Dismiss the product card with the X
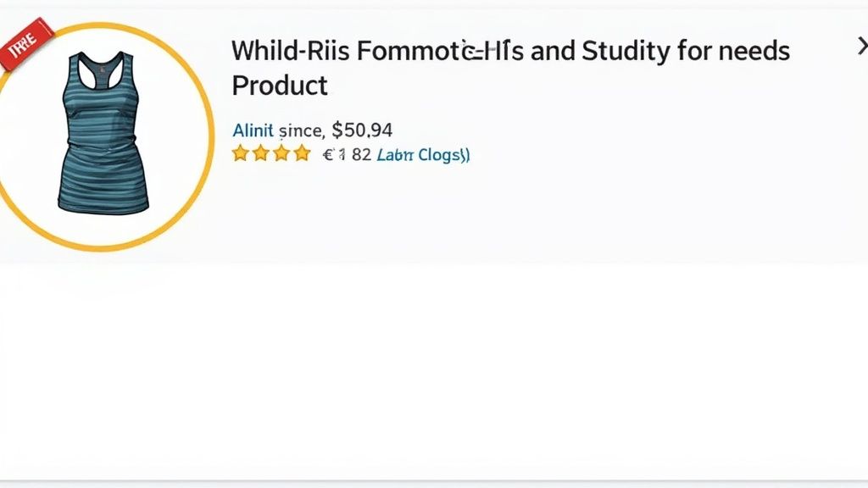This screenshot has height=488, width=868. point(861,47)
